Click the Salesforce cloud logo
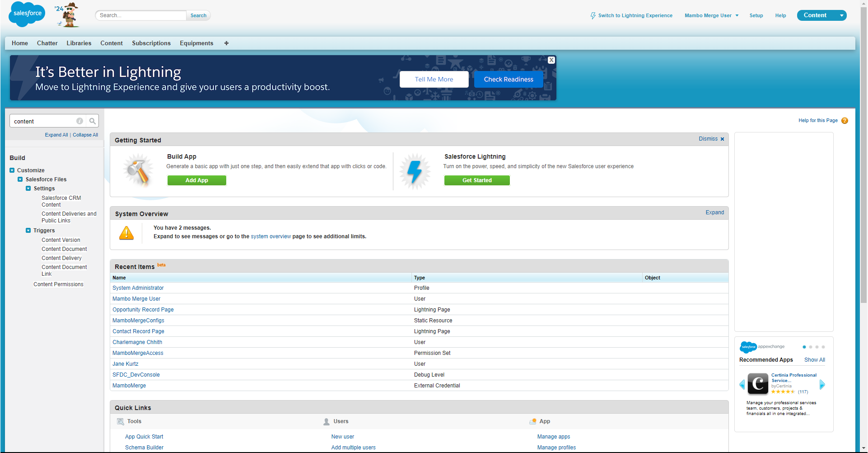Viewport: 868px width, 453px height. point(26,14)
